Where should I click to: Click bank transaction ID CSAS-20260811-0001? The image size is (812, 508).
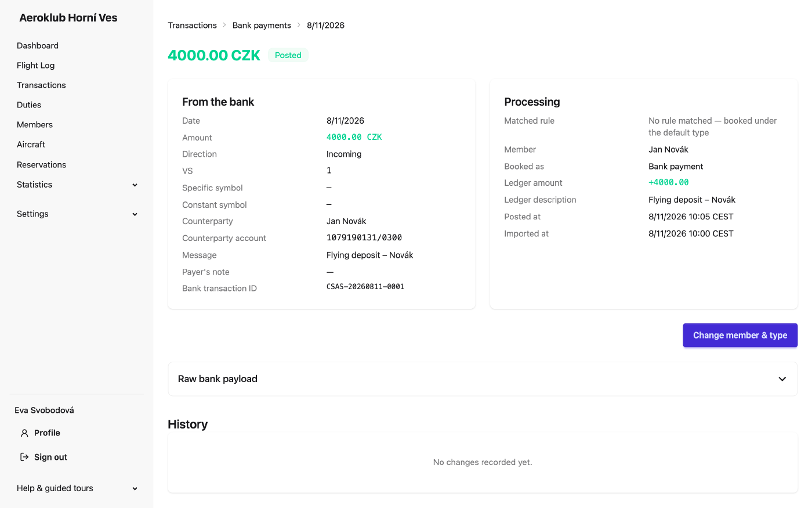pyautogui.click(x=365, y=287)
